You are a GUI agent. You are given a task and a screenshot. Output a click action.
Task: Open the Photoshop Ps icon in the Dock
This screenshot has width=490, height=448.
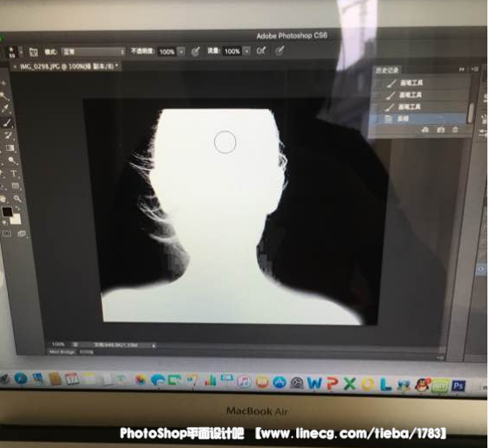pyautogui.click(x=459, y=386)
